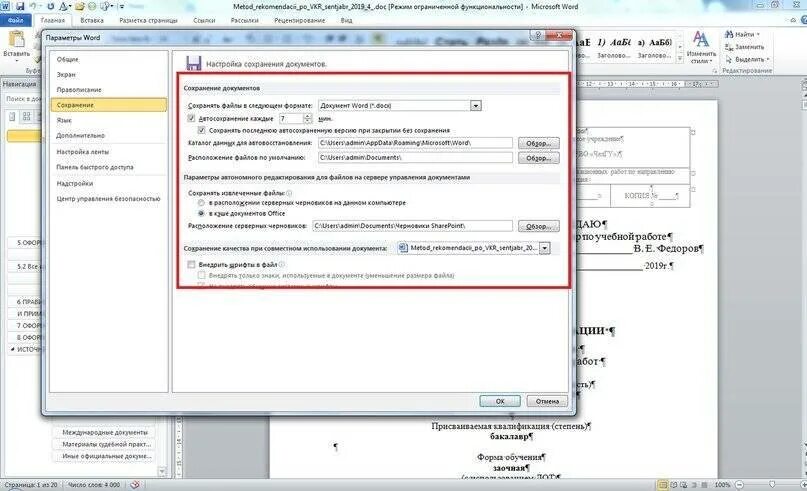Open the Файл tab
Image resolution: width=807 pixels, height=491 pixels.
pyautogui.click(x=16, y=21)
